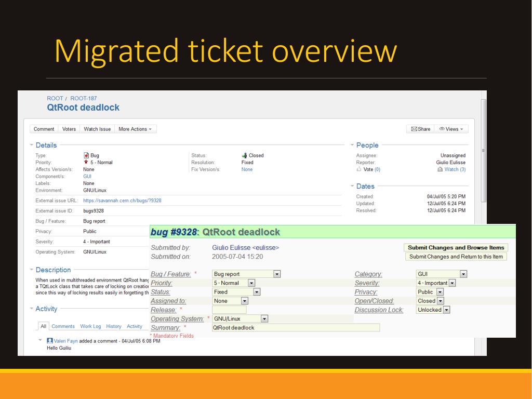The image size is (532, 399).
Task: Click the Closed status icon
Action: [244, 155]
